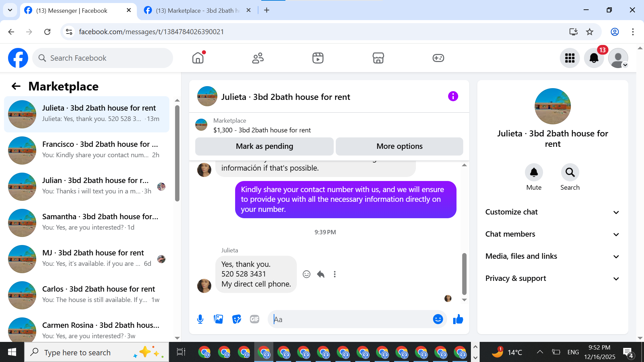React to Julieta's message with the emoji icon
644x362 pixels.
[306, 274]
